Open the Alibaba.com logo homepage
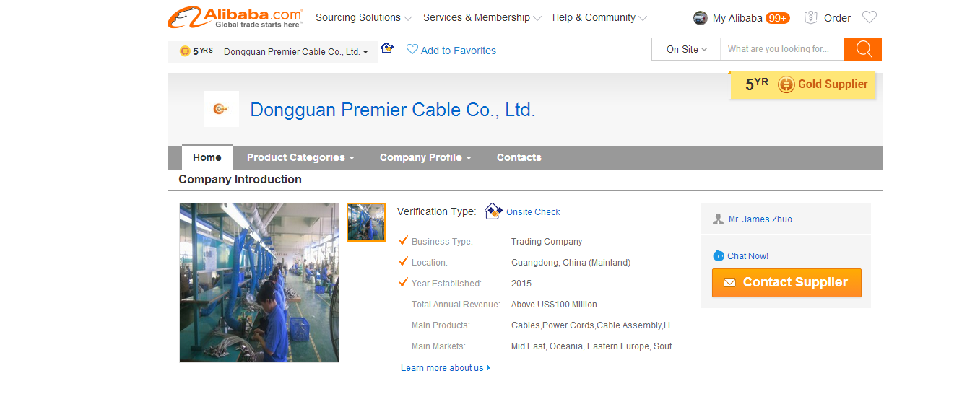Viewport: 980px width, 394px height. tap(235, 17)
